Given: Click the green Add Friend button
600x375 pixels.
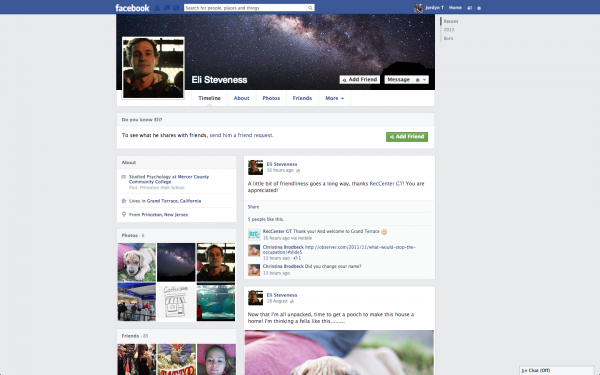Looking at the screenshot, I should pyautogui.click(x=407, y=137).
